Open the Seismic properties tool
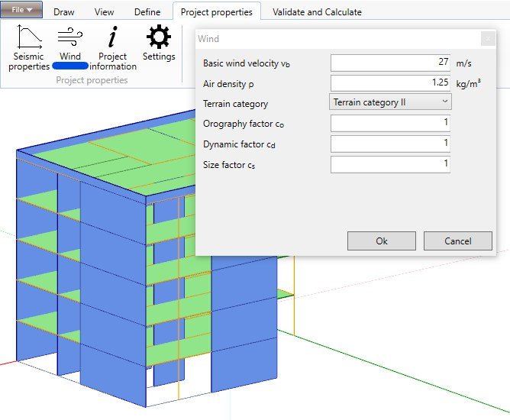 pyautogui.click(x=28, y=47)
